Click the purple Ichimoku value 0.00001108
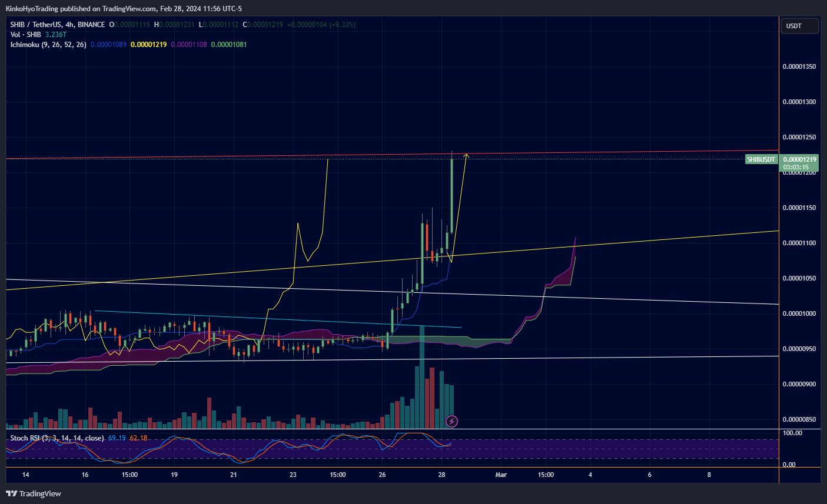The width and height of the screenshot is (827, 504). point(189,45)
